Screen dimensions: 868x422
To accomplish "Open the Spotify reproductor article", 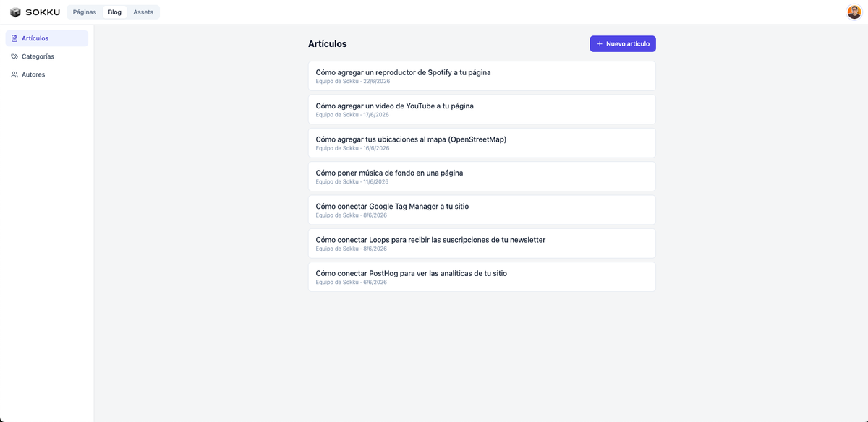I will click(x=482, y=76).
